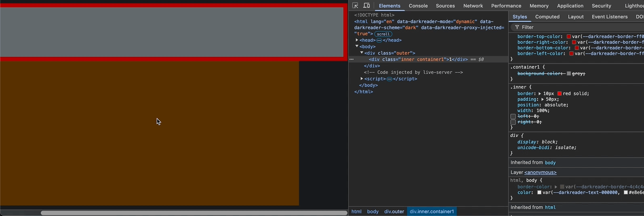Select the closing </body> tag row
Screen dimensions: 644x216
(368, 85)
